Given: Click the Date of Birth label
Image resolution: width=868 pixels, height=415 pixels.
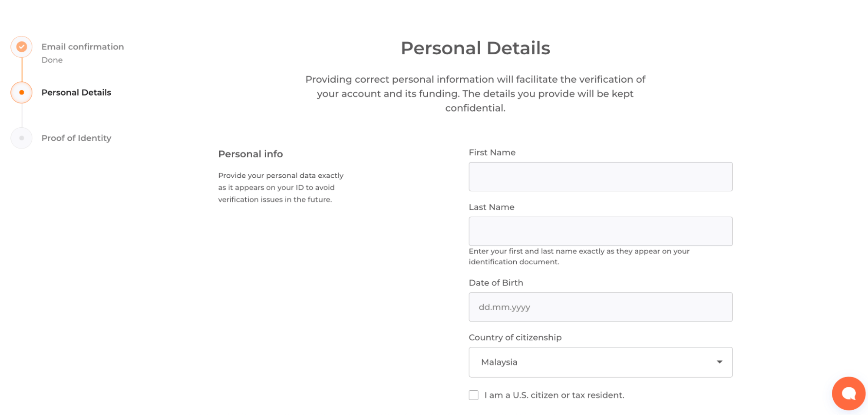Looking at the screenshot, I should [496, 283].
